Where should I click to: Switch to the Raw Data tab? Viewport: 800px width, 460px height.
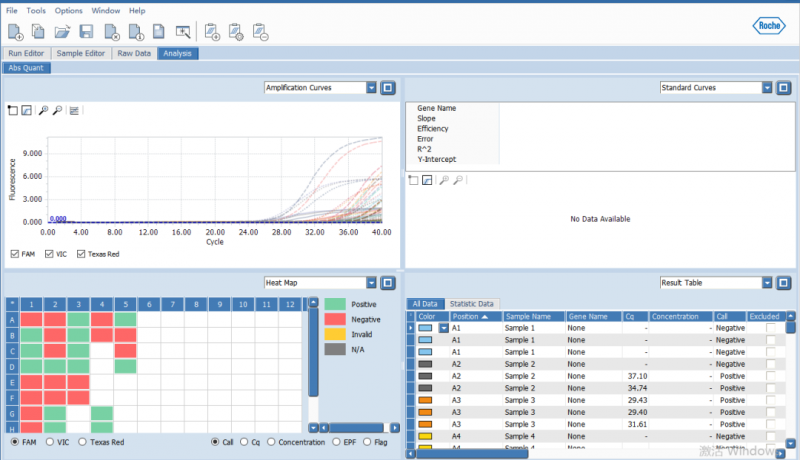tap(133, 53)
